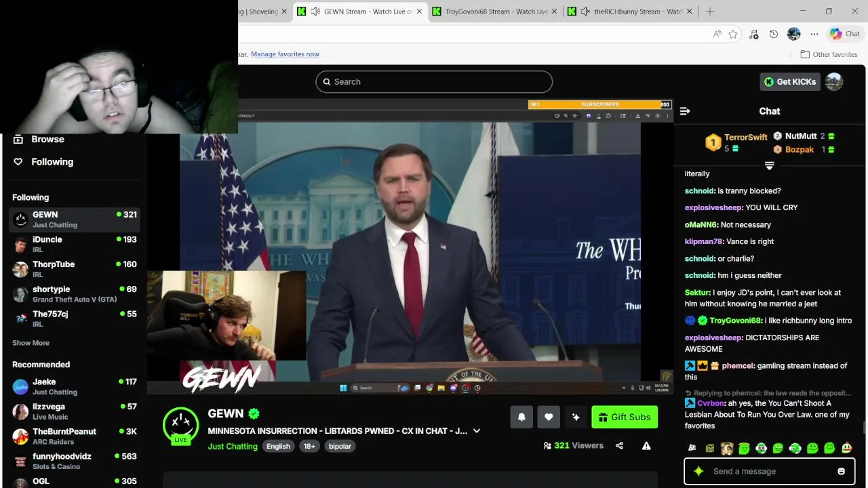Click the Read aloud icon in address bar

pyautogui.click(x=717, y=34)
